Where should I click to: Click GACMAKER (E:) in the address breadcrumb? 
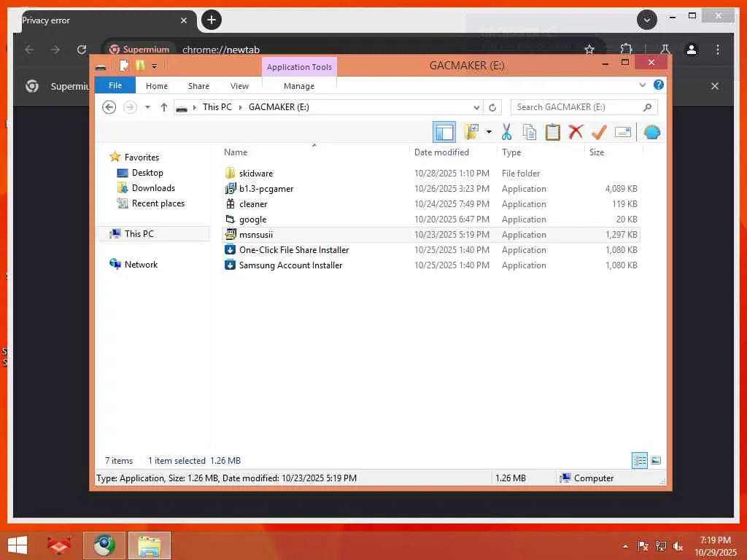point(279,107)
